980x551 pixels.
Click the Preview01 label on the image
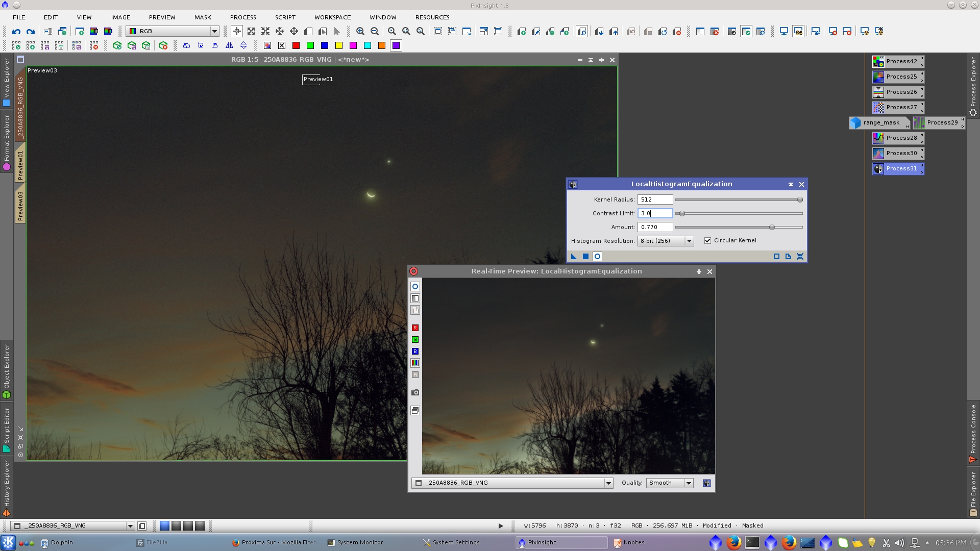point(318,79)
